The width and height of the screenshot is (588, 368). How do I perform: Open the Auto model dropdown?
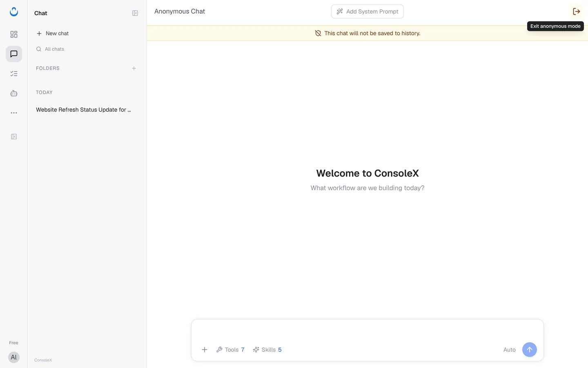(x=510, y=350)
